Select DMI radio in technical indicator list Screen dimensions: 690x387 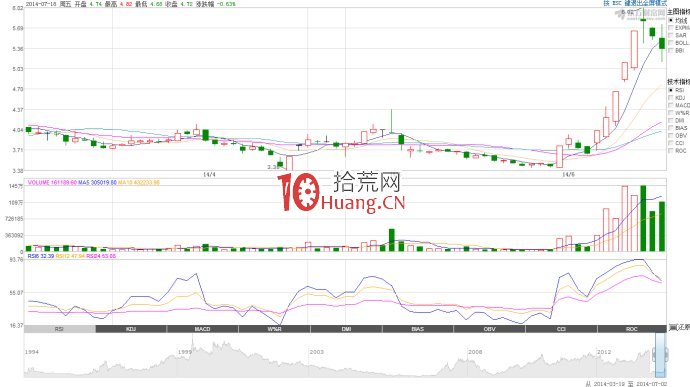pos(671,120)
